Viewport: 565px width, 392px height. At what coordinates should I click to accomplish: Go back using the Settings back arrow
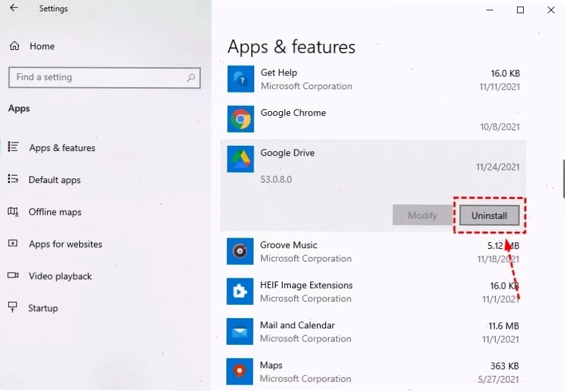(x=14, y=7)
